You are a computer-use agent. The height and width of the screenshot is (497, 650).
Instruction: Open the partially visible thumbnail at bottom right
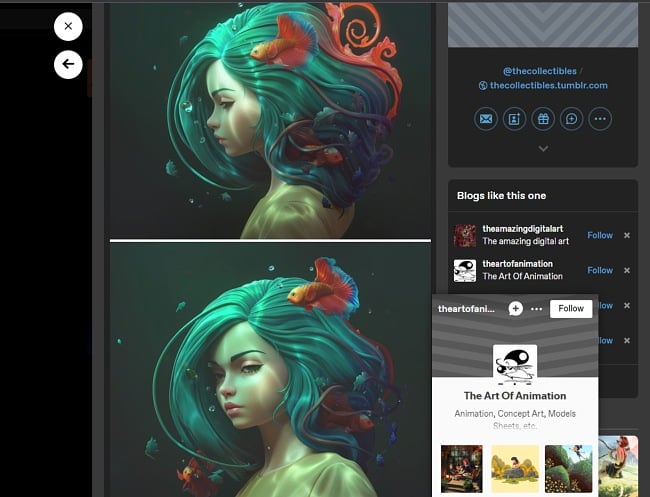618,466
